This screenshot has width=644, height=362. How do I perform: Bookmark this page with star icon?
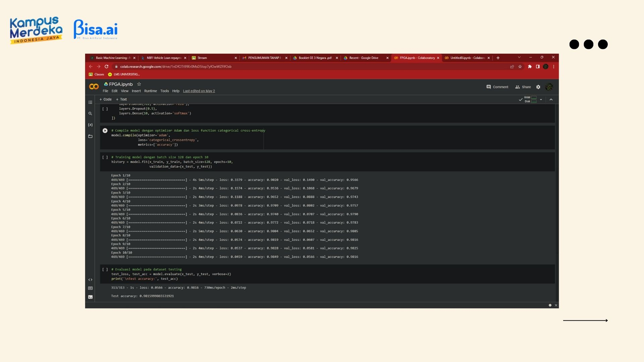coord(520,67)
